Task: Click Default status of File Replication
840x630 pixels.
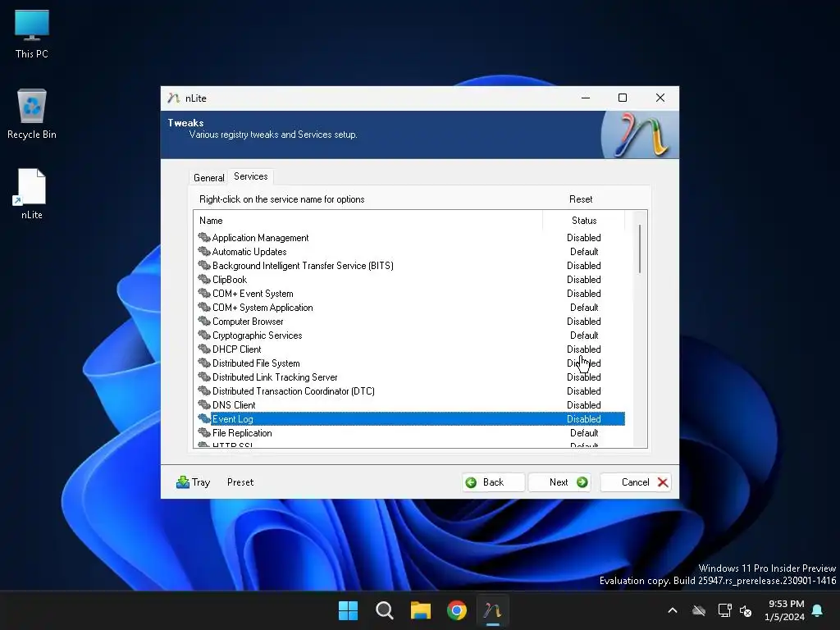Action: pos(584,432)
